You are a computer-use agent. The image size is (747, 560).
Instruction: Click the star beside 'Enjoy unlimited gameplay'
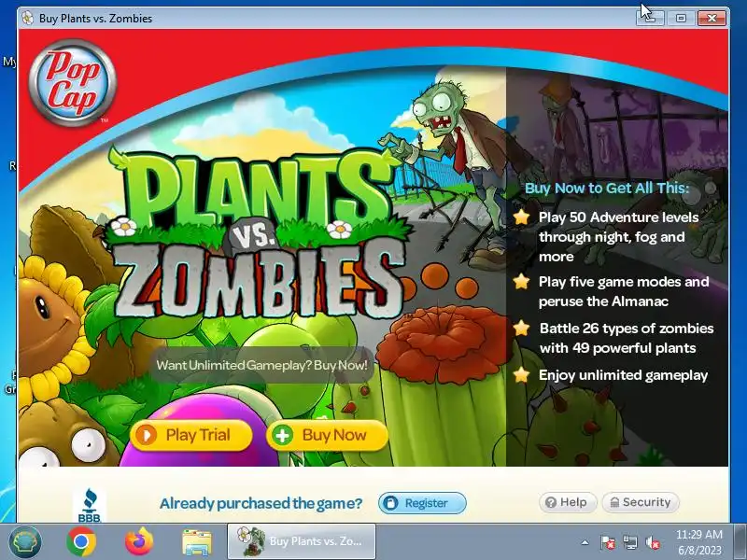(521, 374)
